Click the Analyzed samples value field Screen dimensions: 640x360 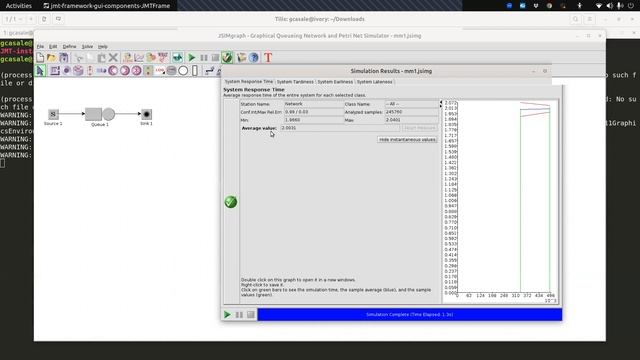click(x=411, y=112)
